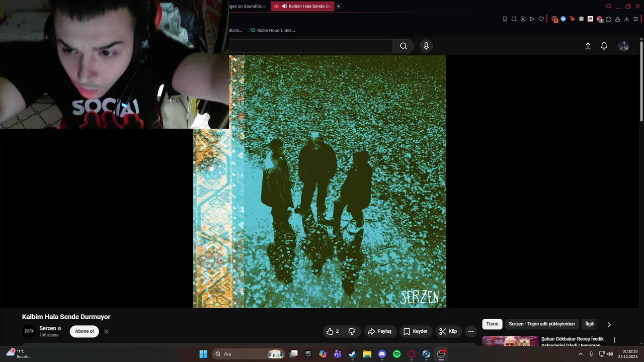Open volume control speaker icon in tray
644x362 pixels.
click(x=610, y=354)
